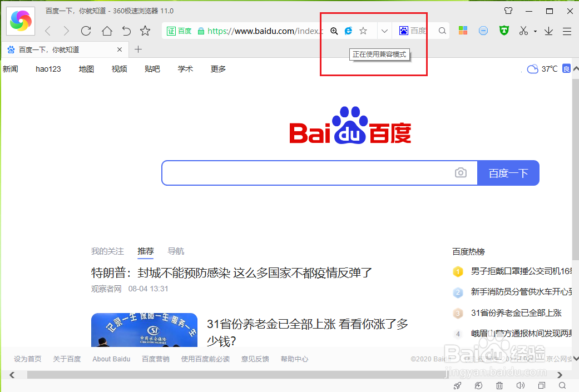Screen dimensions: 579x392
Task: Click the undo closed tab icon
Action: 126,31
